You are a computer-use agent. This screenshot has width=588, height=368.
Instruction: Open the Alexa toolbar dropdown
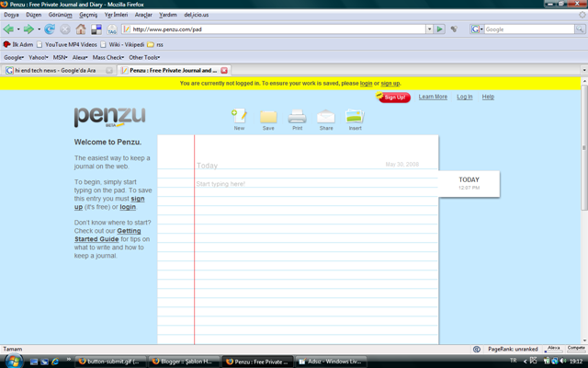pos(80,57)
